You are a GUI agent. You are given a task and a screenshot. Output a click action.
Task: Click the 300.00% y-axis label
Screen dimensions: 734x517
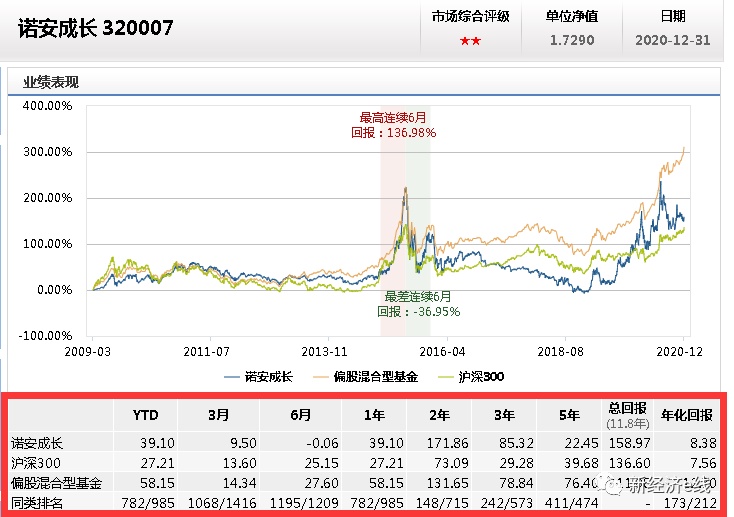point(47,152)
